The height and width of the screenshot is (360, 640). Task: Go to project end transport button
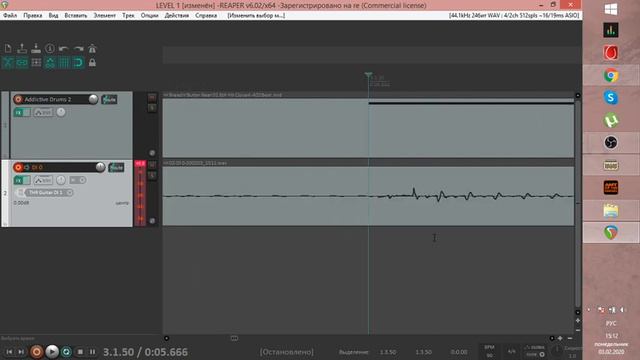[21, 351]
